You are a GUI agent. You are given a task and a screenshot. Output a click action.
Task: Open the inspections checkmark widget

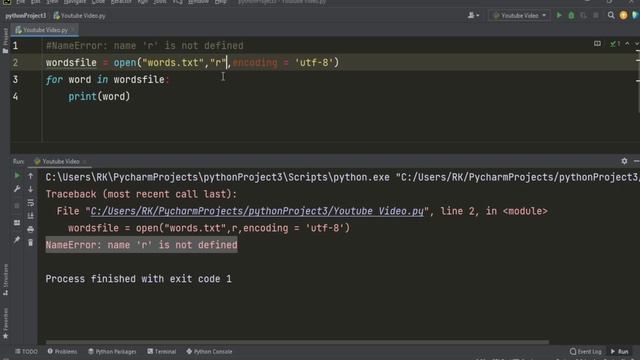615,44
